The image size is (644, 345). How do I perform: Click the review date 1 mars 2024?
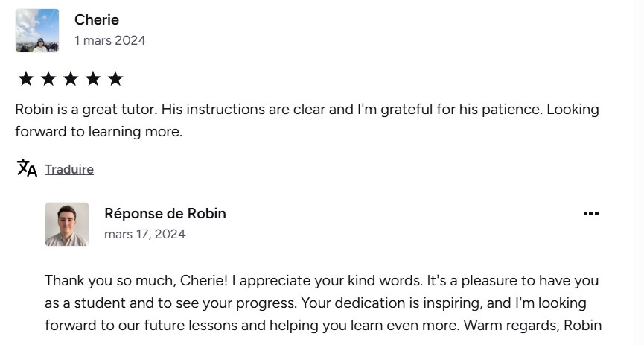[110, 40]
